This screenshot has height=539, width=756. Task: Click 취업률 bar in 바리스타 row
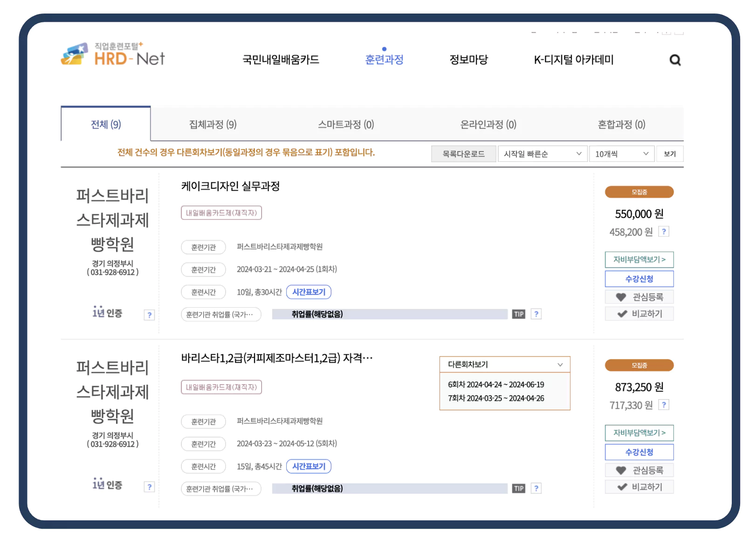pyautogui.click(x=390, y=489)
